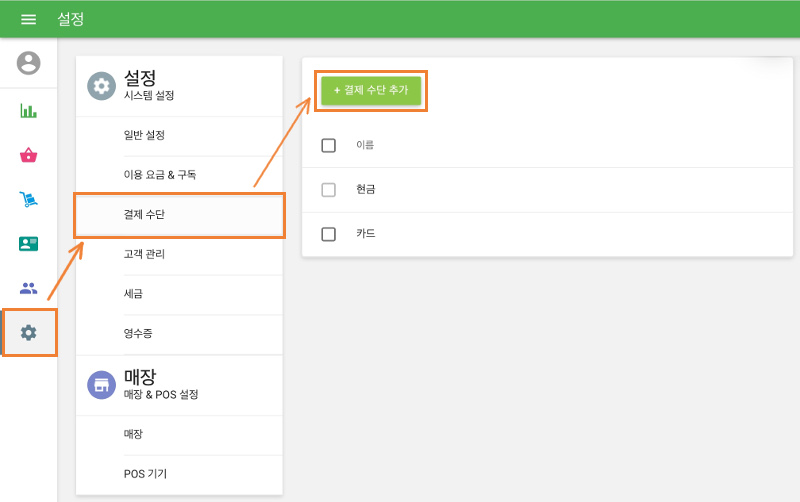
Task: Open the 일반 설정 menu item
Action: click(144, 135)
